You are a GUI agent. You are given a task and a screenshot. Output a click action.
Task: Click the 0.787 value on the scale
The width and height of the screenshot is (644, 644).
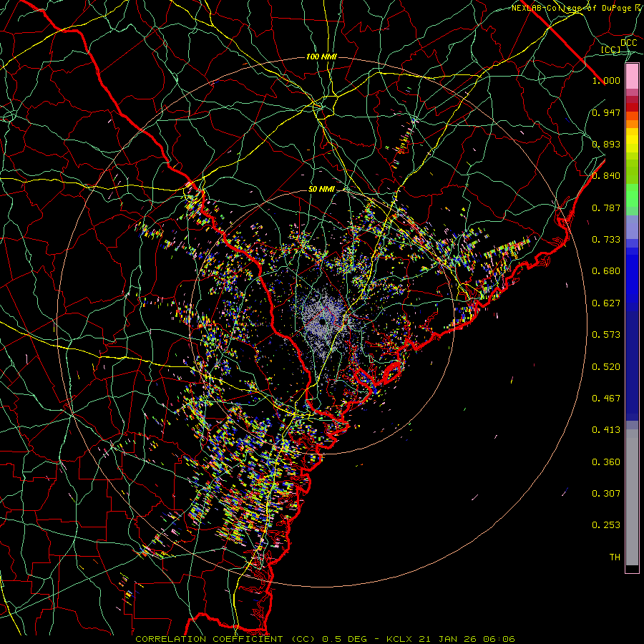tap(606, 208)
